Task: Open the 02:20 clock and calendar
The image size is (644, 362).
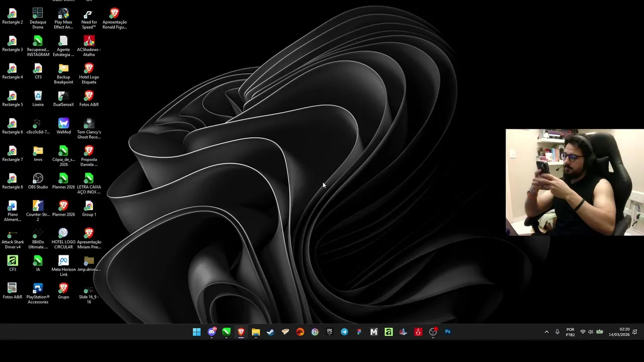Action: point(619,332)
